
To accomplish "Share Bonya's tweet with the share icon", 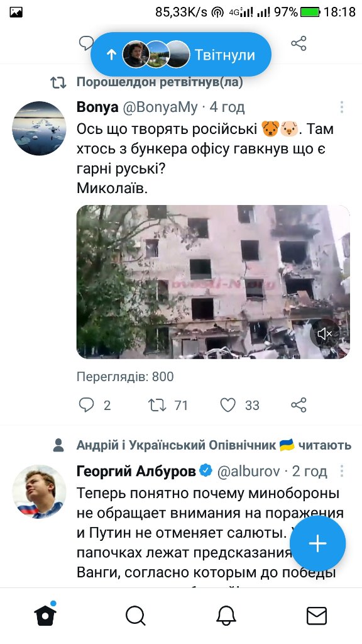I will pyautogui.click(x=299, y=405).
